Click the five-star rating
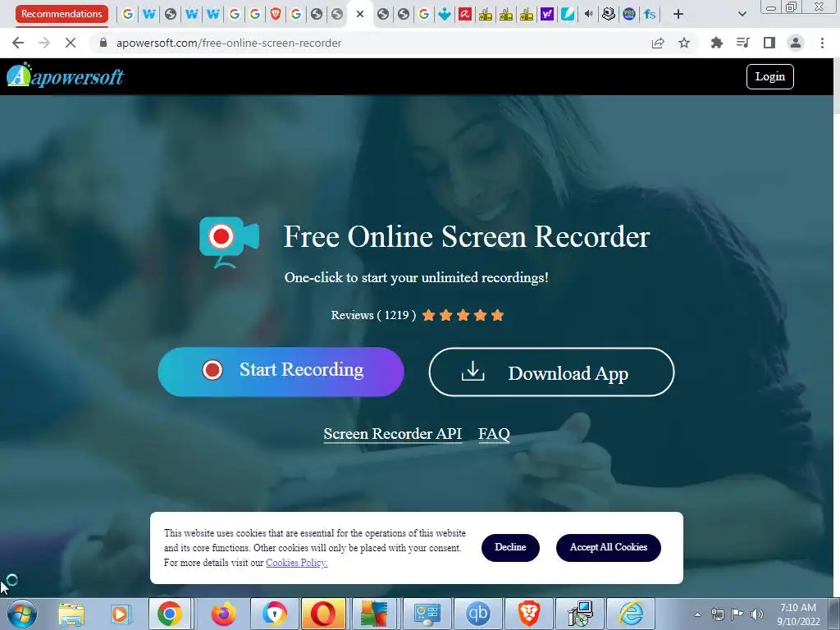The image size is (840, 630). [463, 315]
